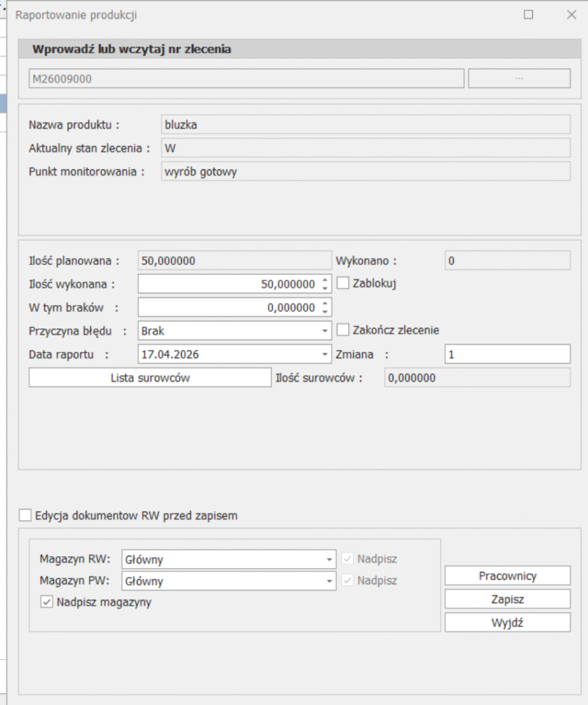
Task: Increase the Ilość wykonana value with up arrow
Action: click(x=326, y=280)
